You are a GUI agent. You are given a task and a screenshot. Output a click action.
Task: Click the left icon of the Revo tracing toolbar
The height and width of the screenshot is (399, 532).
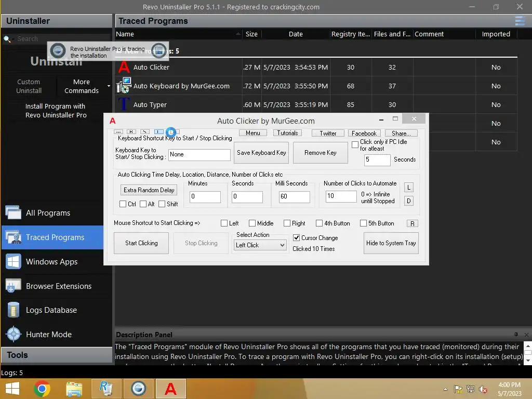click(58, 50)
